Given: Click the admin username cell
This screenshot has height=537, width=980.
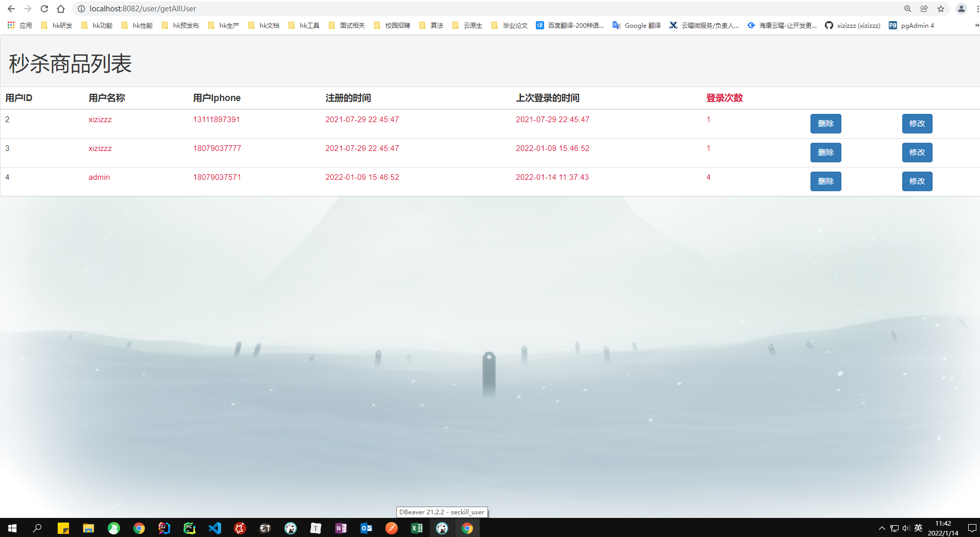Looking at the screenshot, I should pos(99,177).
